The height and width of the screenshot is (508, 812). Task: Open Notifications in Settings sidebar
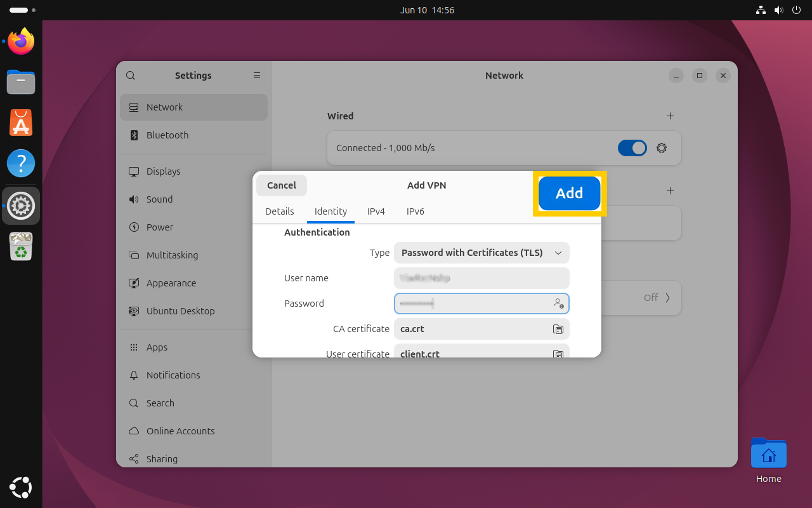point(193,375)
